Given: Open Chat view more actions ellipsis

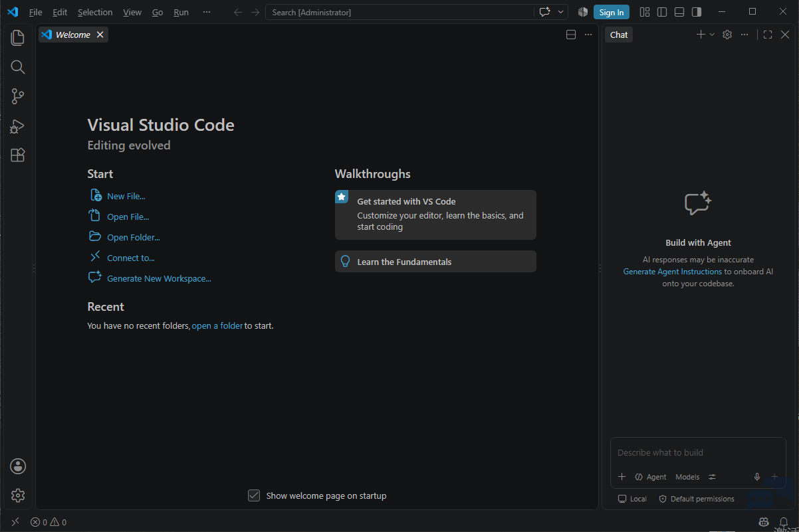Looking at the screenshot, I should [744, 35].
